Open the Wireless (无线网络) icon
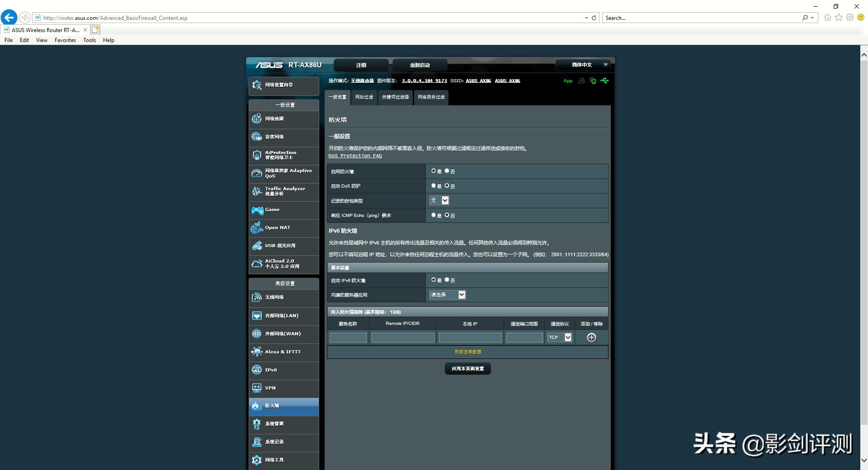The width and height of the screenshot is (868, 470). (x=257, y=297)
